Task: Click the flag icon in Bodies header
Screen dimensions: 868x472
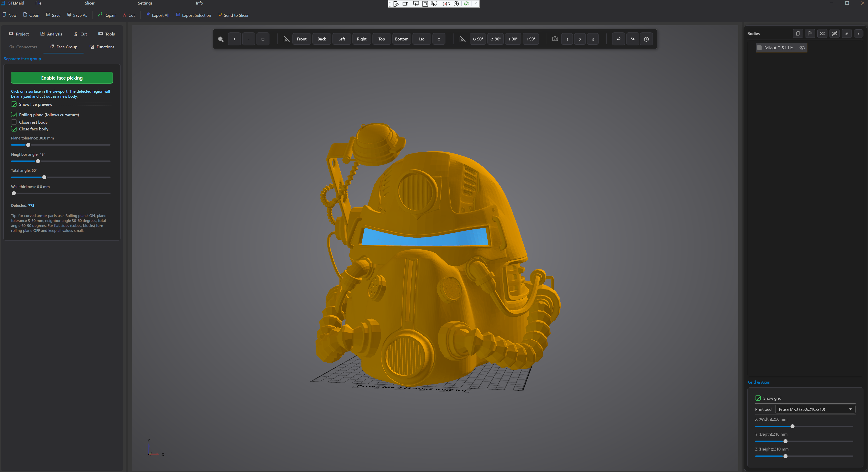Action: click(x=810, y=33)
